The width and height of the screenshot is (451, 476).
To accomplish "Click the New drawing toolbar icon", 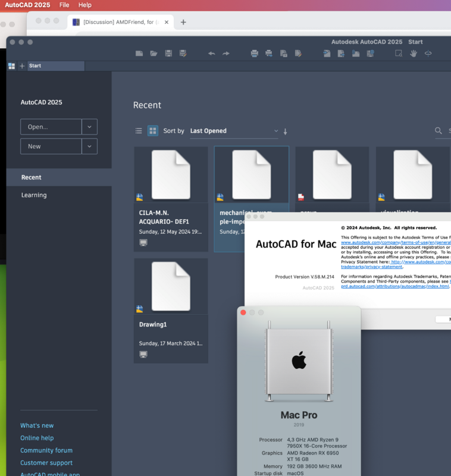I will pyautogui.click(x=139, y=54).
